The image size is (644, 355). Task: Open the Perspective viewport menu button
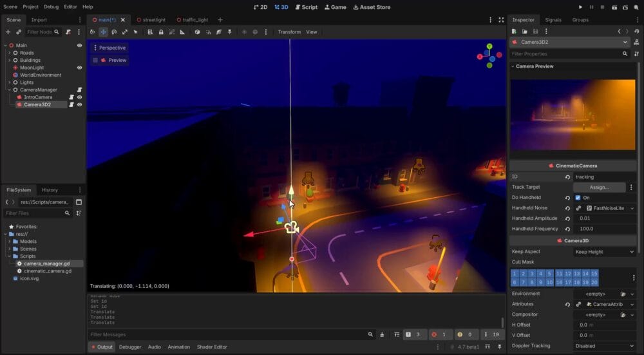coord(109,48)
